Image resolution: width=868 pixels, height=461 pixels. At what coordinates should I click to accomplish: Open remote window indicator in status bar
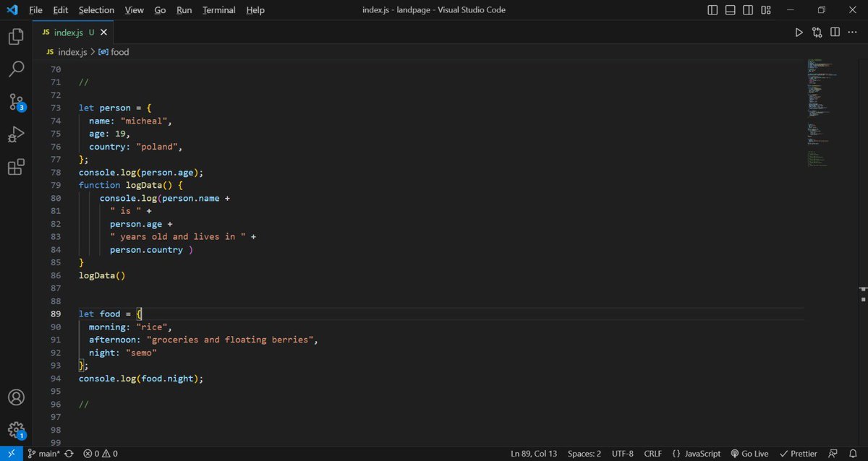[10, 454]
